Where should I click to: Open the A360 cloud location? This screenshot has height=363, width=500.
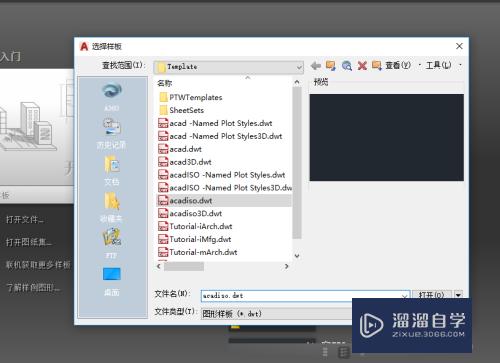coord(112,97)
